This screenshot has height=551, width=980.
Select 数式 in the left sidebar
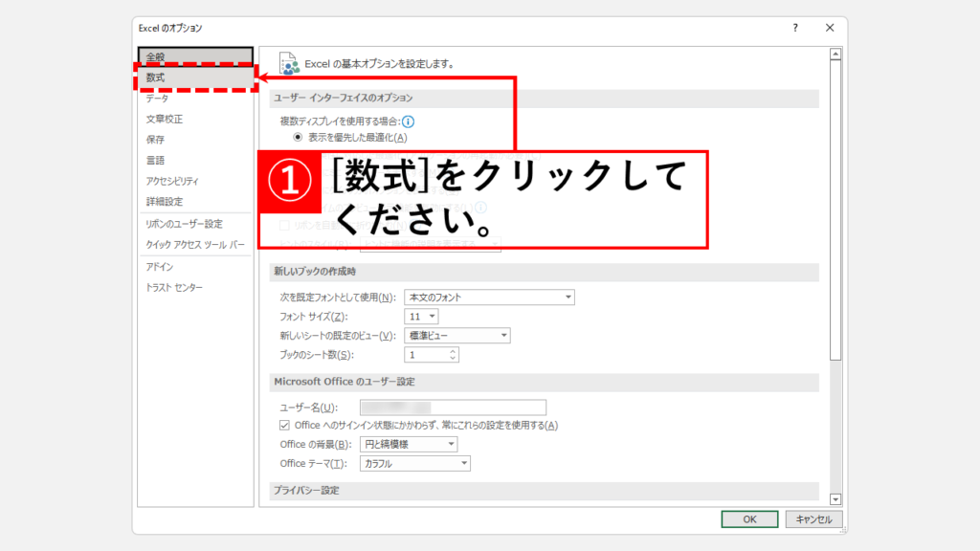click(156, 77)
